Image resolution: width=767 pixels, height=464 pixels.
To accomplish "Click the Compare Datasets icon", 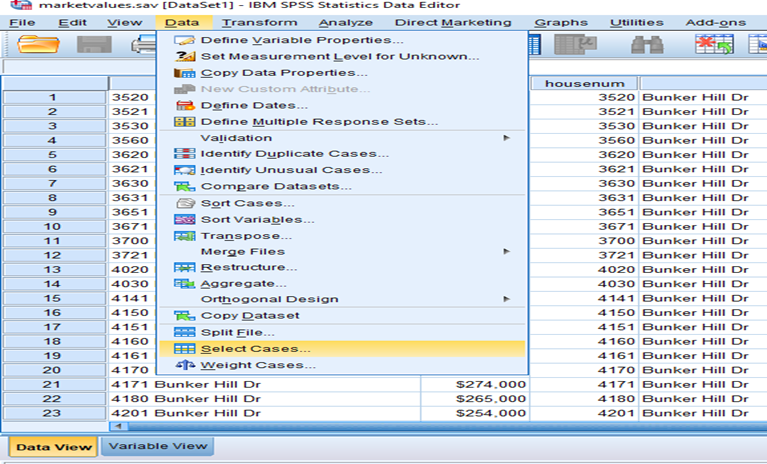I will coord(184,186).
